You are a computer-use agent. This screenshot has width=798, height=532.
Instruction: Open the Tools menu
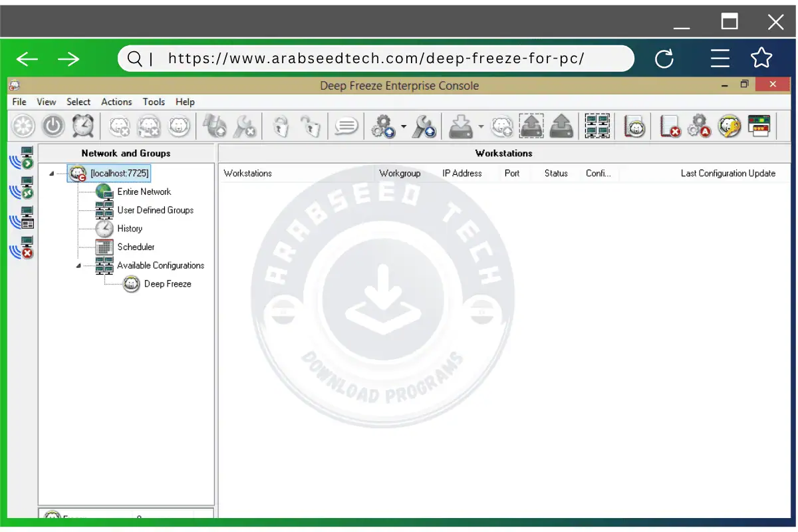pos(154,102)
